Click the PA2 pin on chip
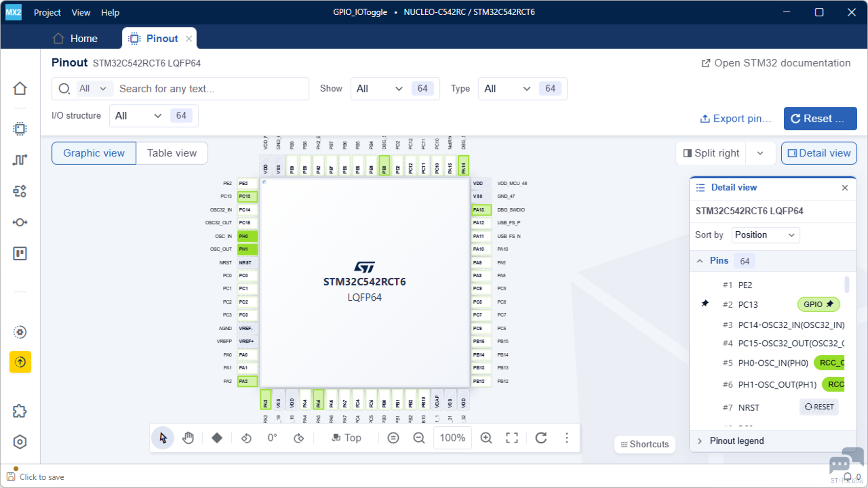This screenshot has height=488, width=868. tap(247, 381)
